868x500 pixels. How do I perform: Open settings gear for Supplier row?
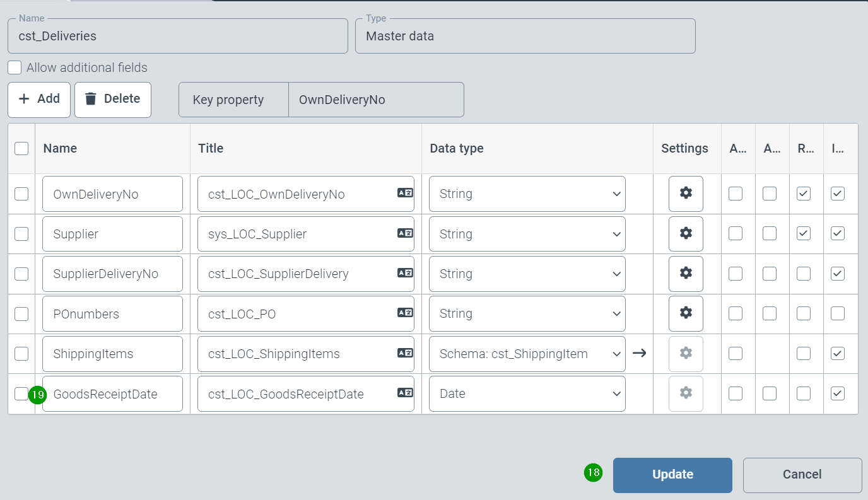click(686, 234)
